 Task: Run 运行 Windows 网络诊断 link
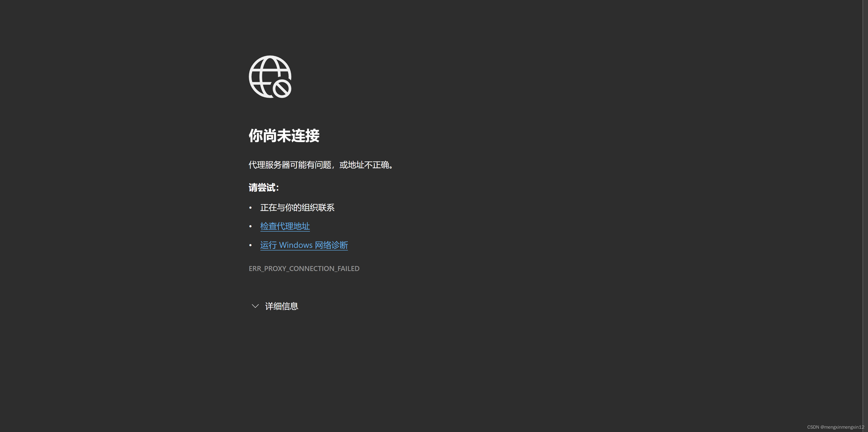pyautogui.click(x=304, y=245)
